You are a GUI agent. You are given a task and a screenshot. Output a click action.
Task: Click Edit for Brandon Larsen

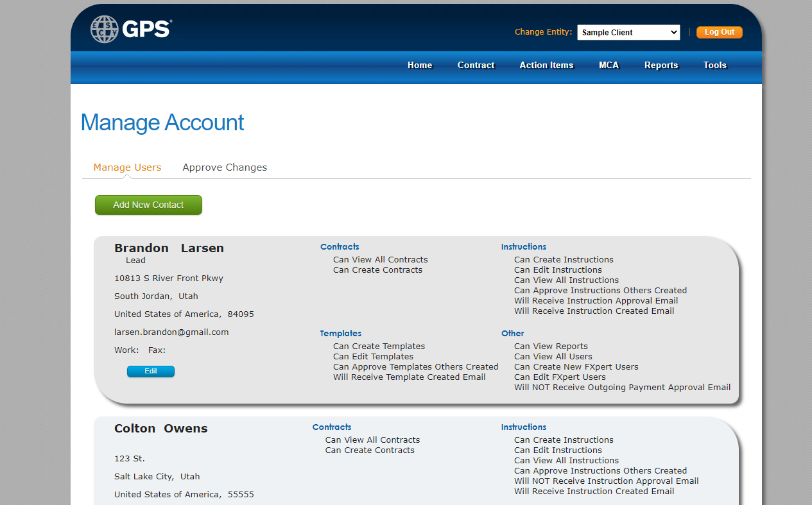coord(151,371)
